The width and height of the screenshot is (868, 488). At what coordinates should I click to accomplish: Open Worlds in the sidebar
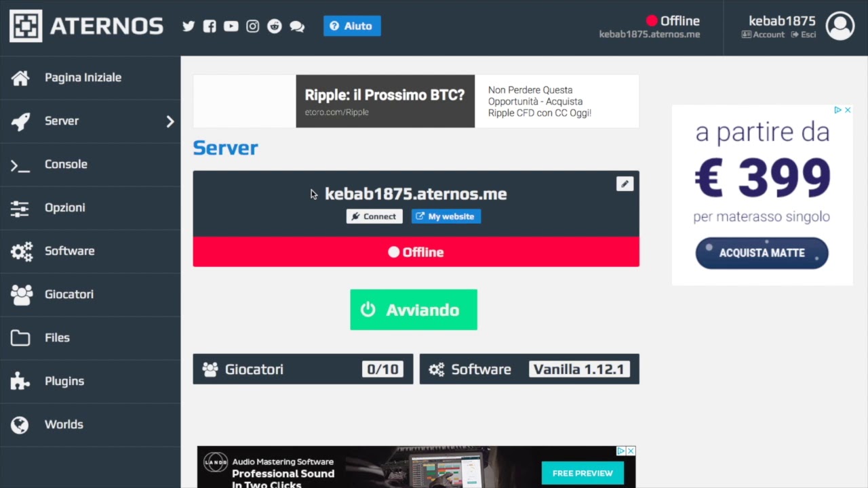(90, 424)
